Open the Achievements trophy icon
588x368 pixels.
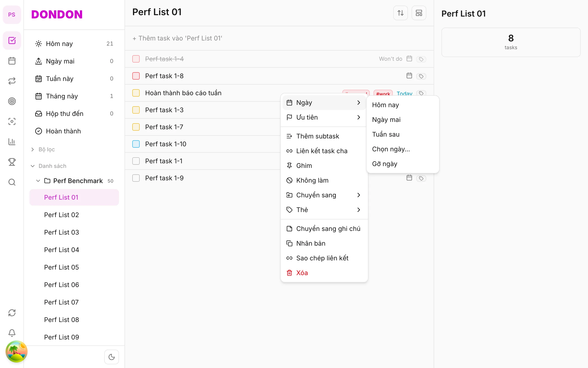12,162
